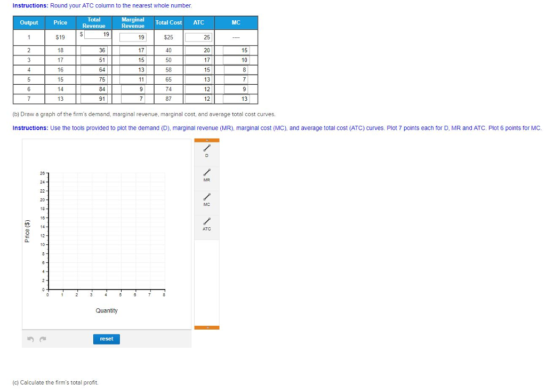Image resolution: width=546 pixels, height=392 pixels.
Task: Click the orange down arrow below the tool palette
Action: tap(206, 326)
